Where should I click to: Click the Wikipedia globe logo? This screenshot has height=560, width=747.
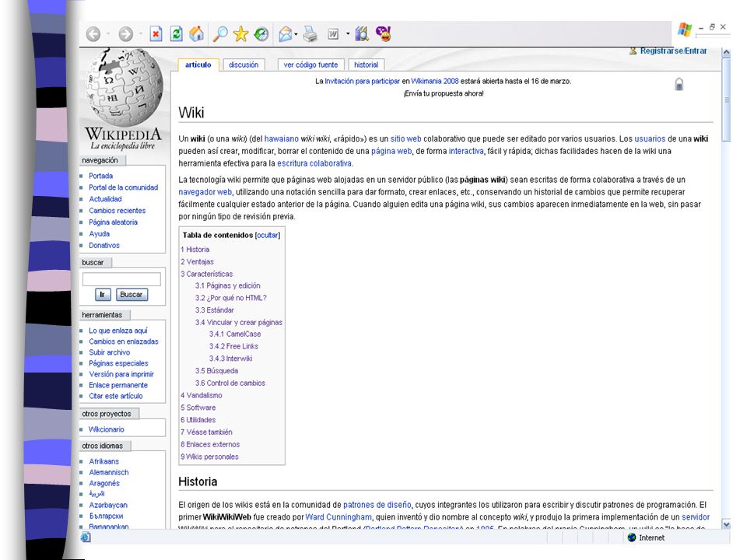tap(124, 88)
